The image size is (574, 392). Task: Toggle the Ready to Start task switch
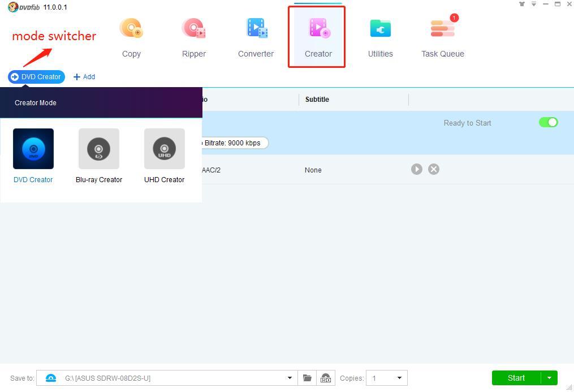548,122
